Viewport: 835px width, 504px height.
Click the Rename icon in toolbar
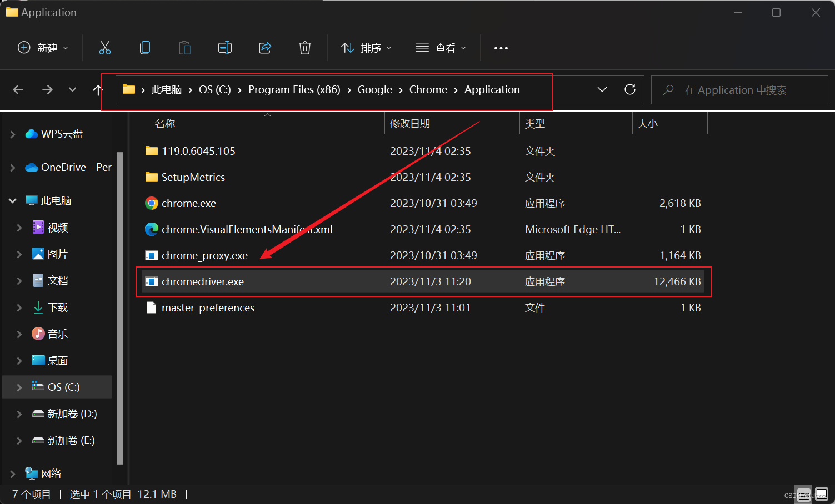(225, 48)
